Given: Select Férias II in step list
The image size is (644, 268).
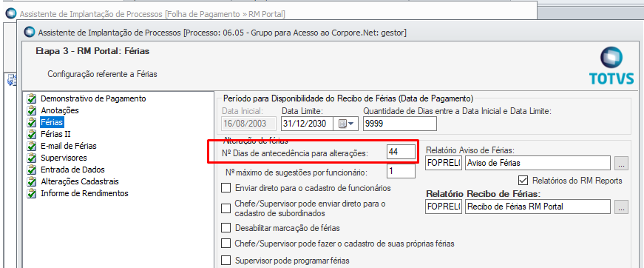Looking at the screenshot, I should tap(55, 135).
